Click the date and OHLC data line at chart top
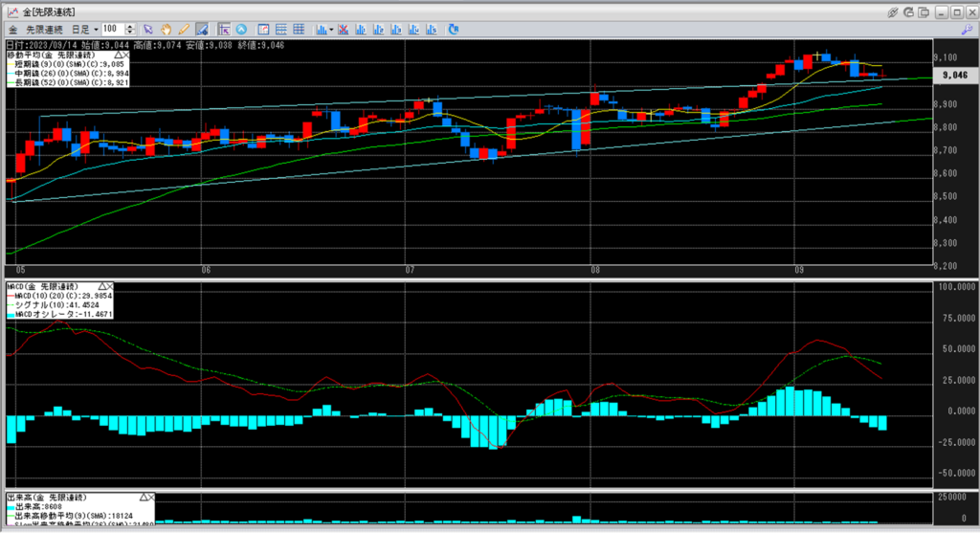This screenshot has width=980, height=533. tap(145, 46)
